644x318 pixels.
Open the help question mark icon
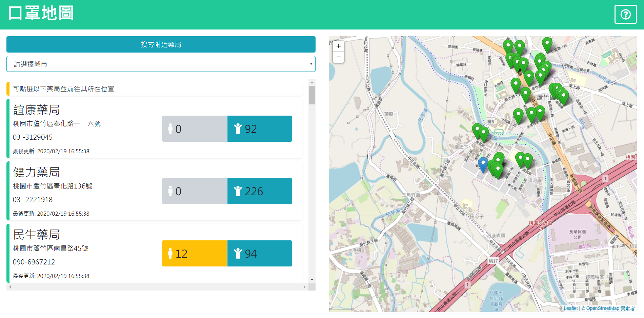tap(625, 14)
